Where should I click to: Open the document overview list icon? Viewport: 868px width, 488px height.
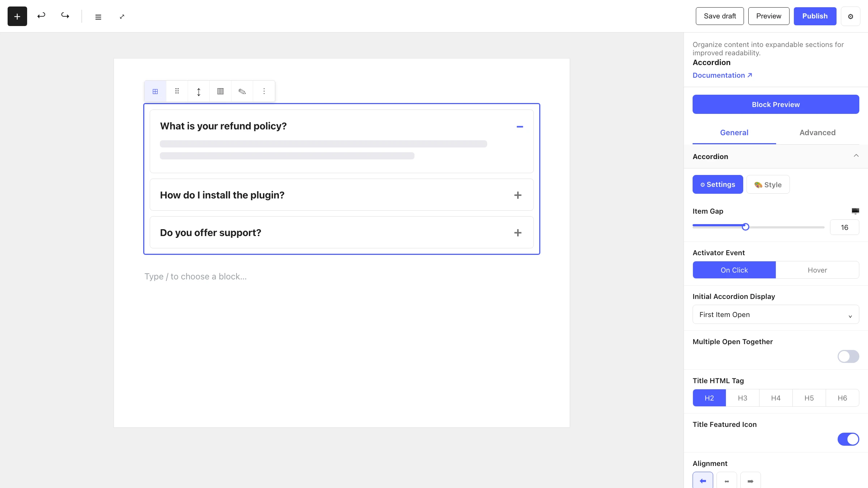(x=98, y=17)
